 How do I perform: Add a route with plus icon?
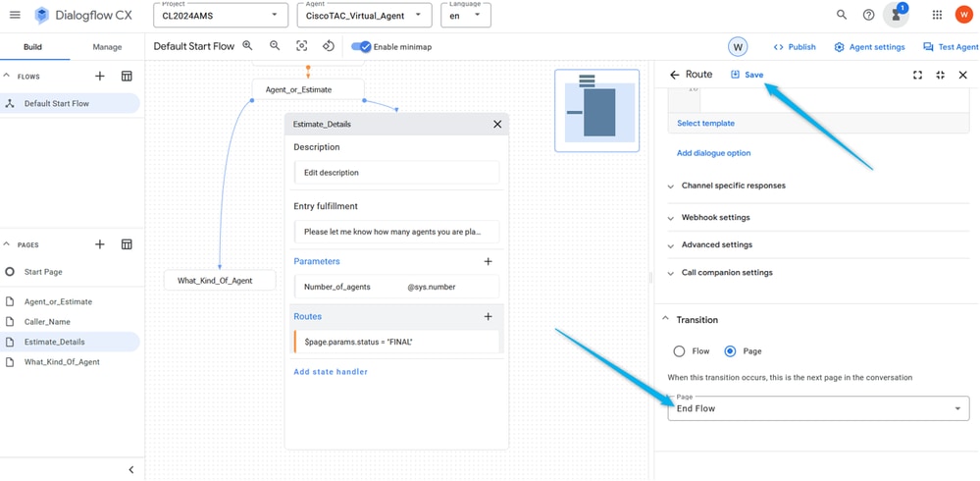[489, 316]
